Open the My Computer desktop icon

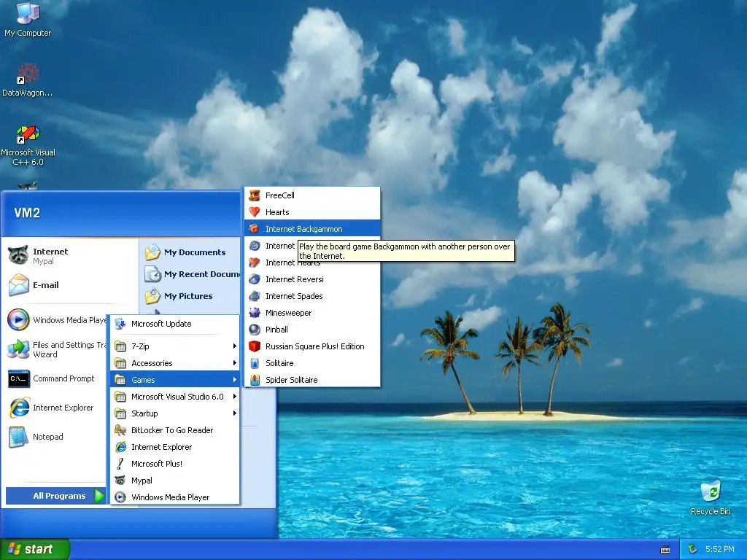tap(28, 19)
